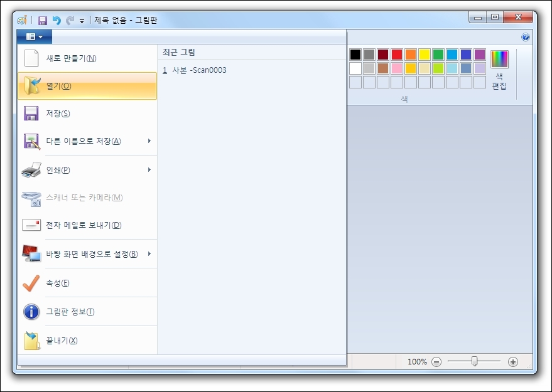Click the 최근 그림 header text
This screenshot has width=552, height=392.
(x=179, y=52)
